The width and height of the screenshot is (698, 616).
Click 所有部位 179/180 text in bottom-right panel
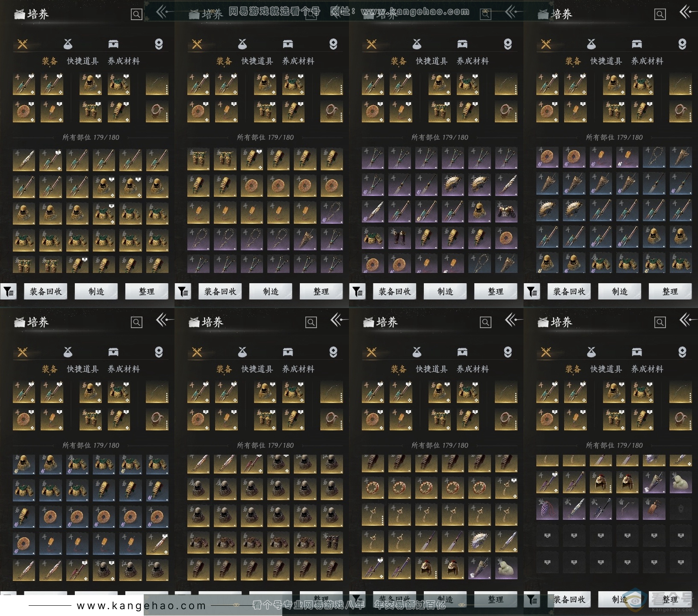point(614,445)
